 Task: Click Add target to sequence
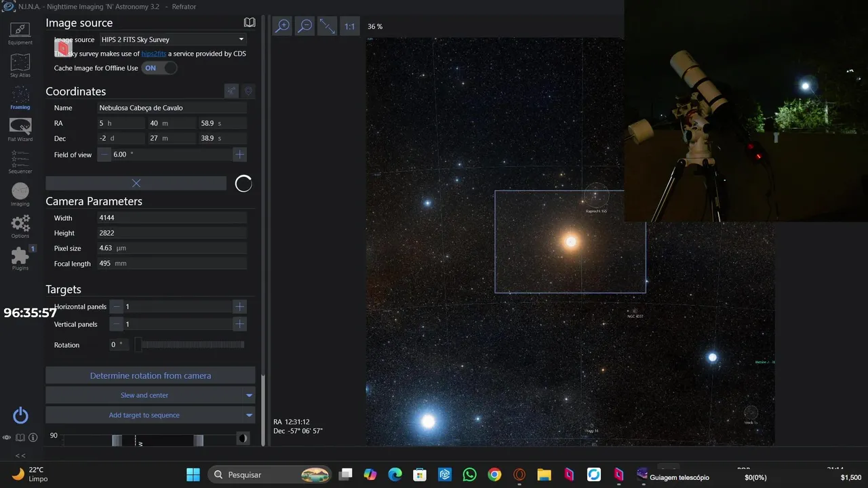(x=144, y=415)
